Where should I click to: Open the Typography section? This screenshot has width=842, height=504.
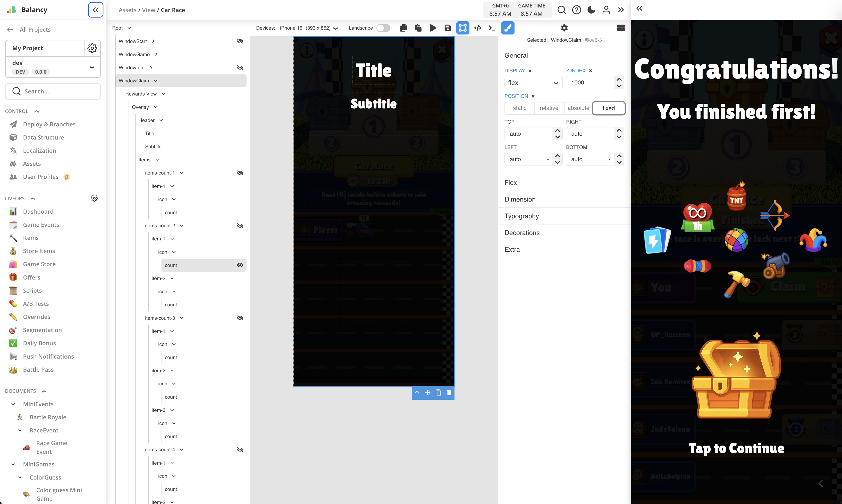[x=521, y=216]
